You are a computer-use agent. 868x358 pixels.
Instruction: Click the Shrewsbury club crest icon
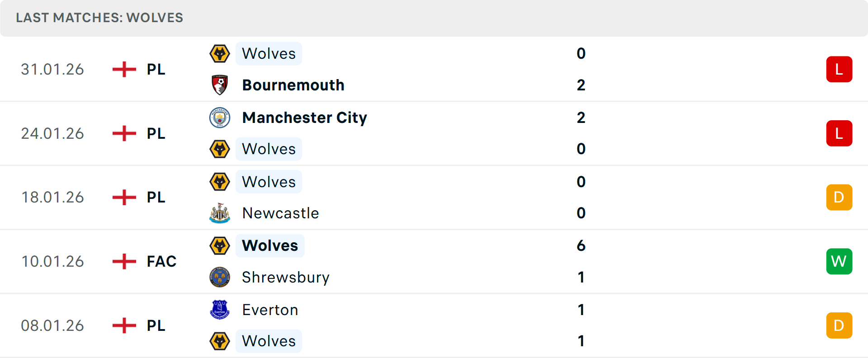[220, 277]
